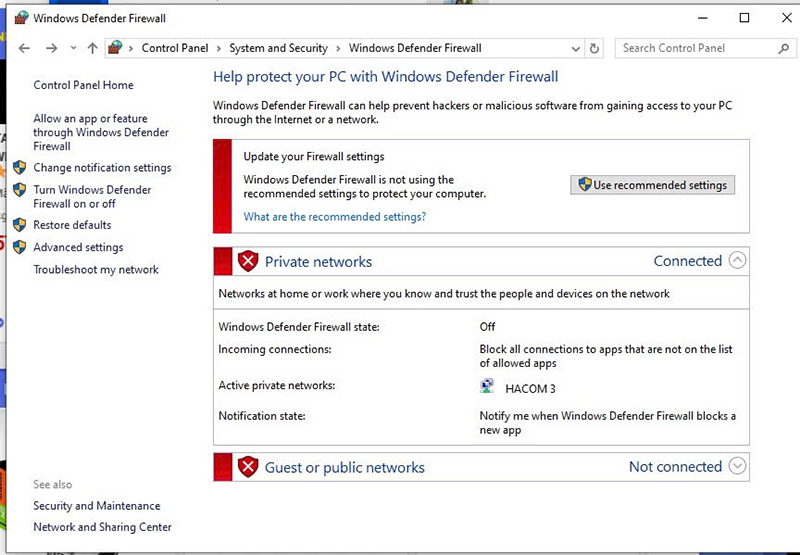
Task: Focus the Search Control Panel field
Action: point(704,48)
